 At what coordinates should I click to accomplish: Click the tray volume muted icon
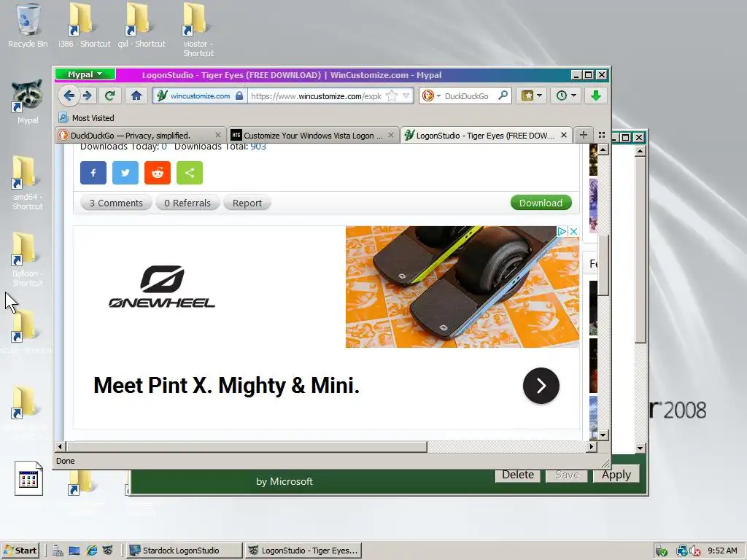694,551
